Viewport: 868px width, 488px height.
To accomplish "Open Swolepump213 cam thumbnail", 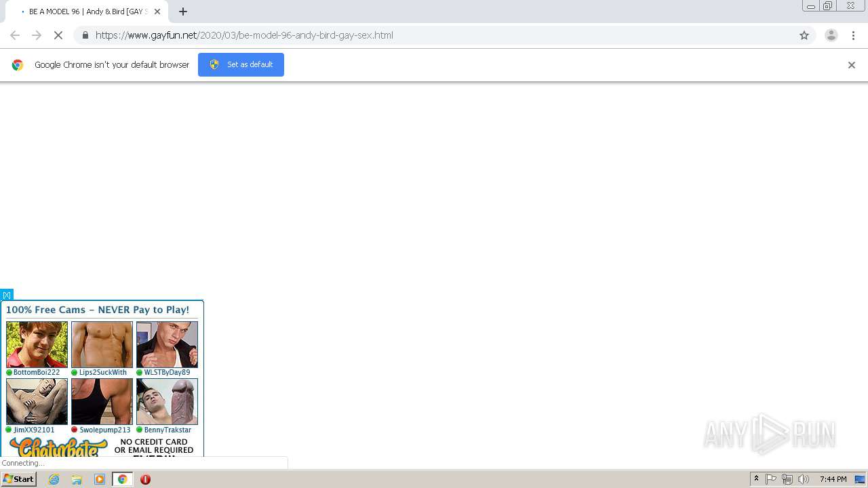I will (102, 401).
